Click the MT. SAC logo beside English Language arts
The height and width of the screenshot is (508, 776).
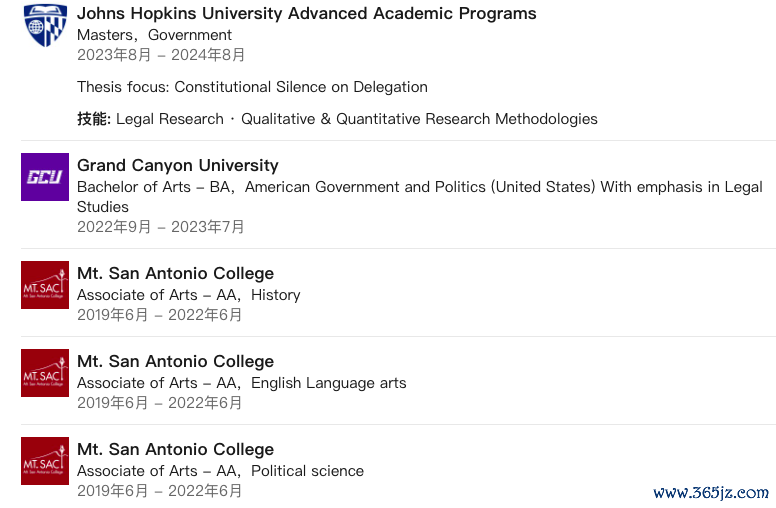(45, 373)
